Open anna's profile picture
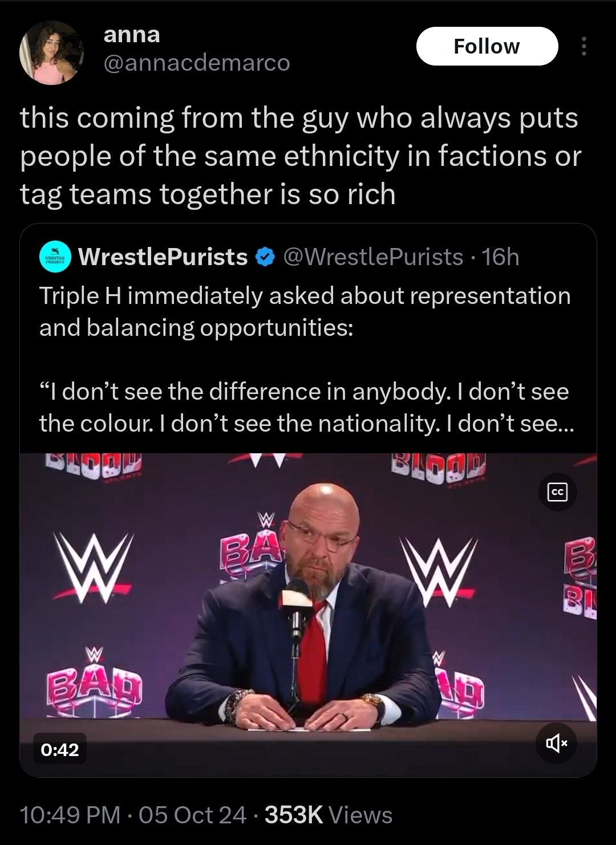616x845 pixels. [51, 52]
